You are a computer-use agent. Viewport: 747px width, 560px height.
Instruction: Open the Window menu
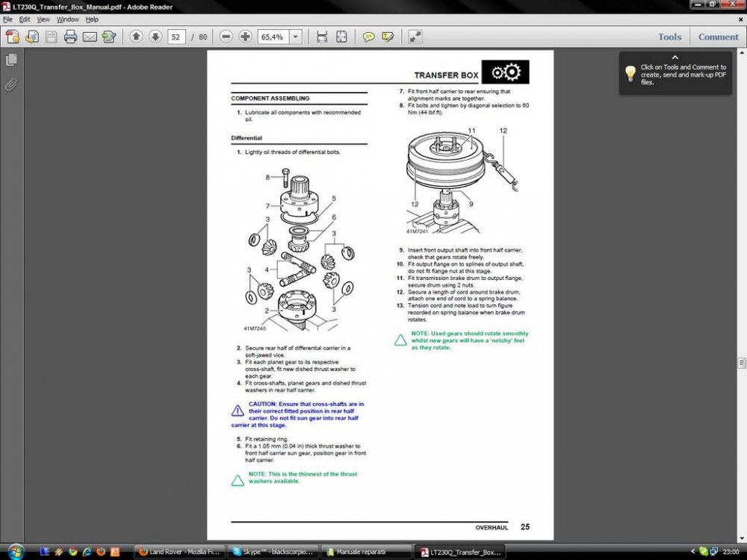[68, 19]
